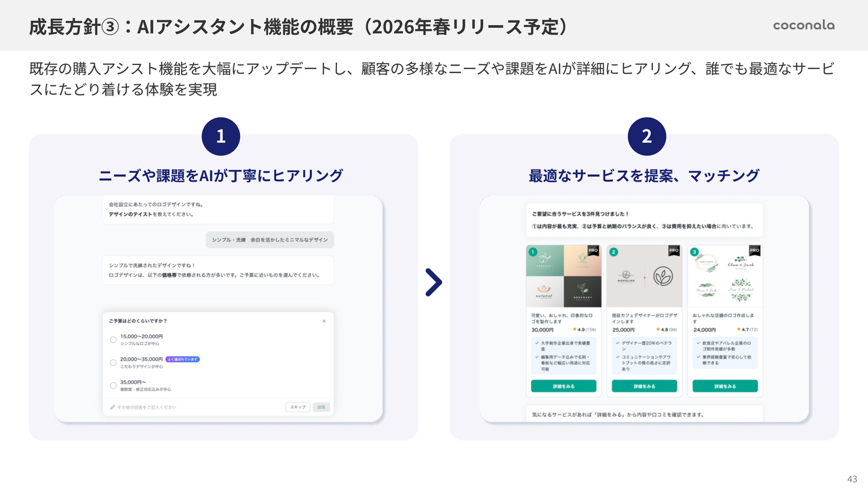Click the PRO badge on the first card
The image size is (868, 488).
(593, 250)
